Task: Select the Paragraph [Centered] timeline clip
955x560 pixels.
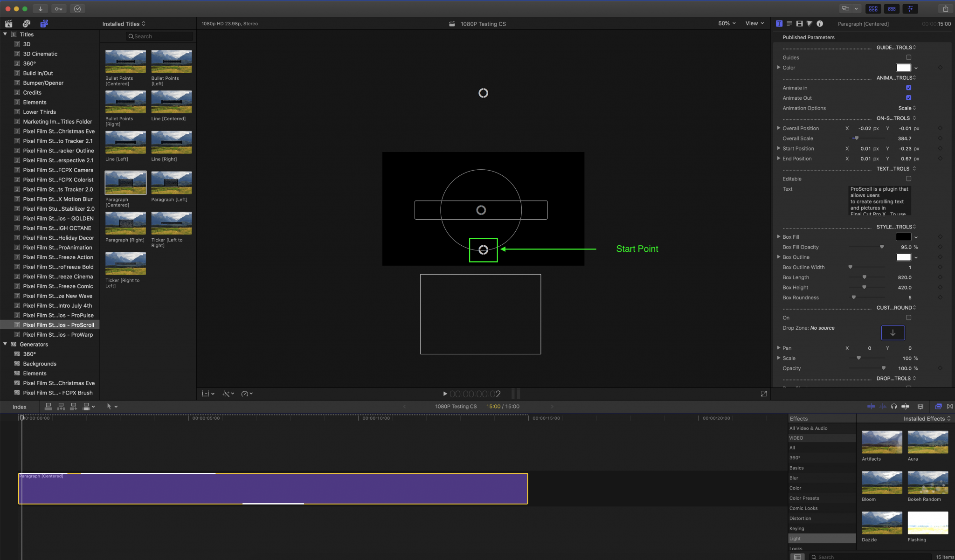Action: [x=273, y=489]
